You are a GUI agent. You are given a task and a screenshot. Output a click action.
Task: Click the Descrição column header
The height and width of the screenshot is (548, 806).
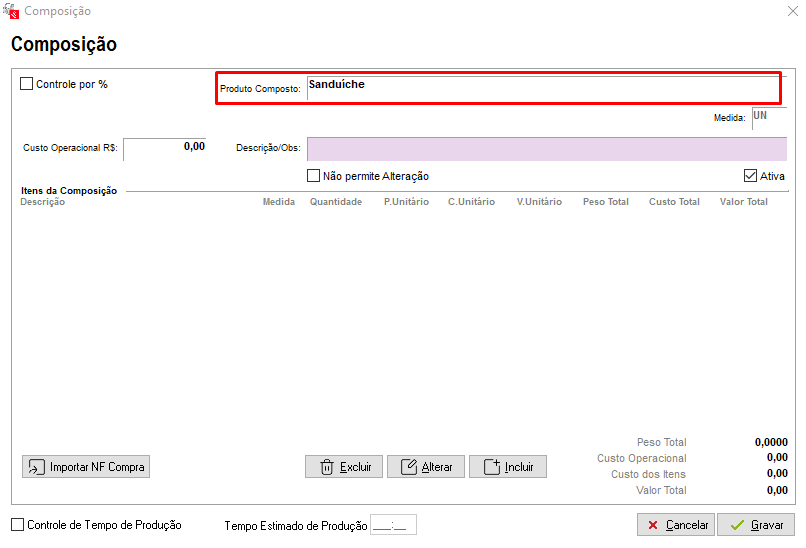(x=43, y=202)
